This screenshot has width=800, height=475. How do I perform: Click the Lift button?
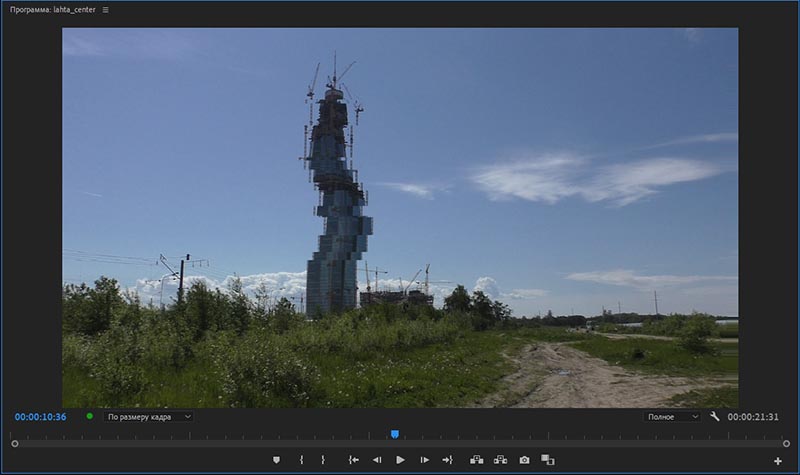click(477, 460)
